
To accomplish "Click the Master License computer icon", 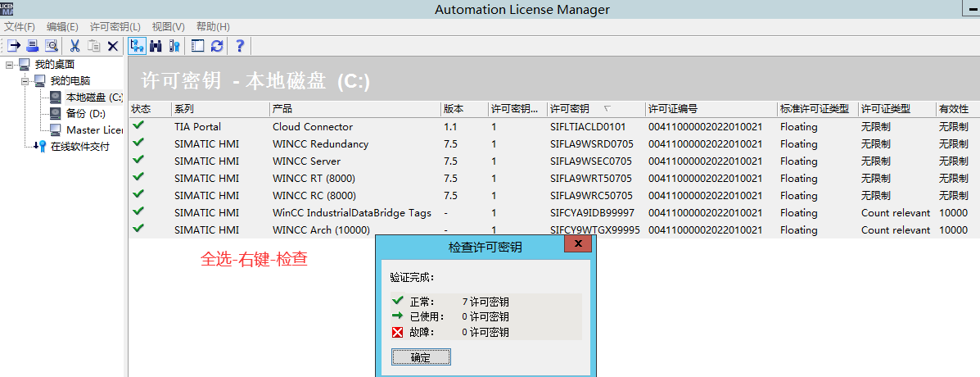I will (56, 130).
